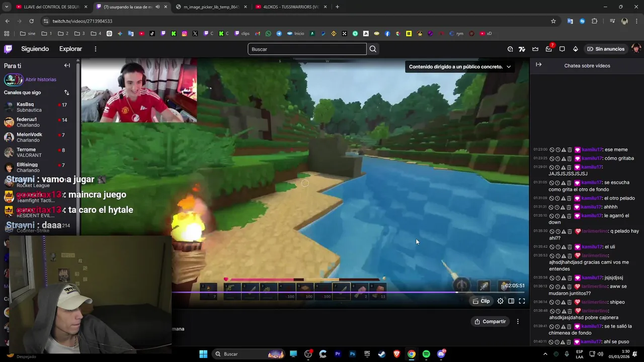Open the 'sine' bookmarks folder
This screenshot has width=644, height=362.
coord(28,34)
